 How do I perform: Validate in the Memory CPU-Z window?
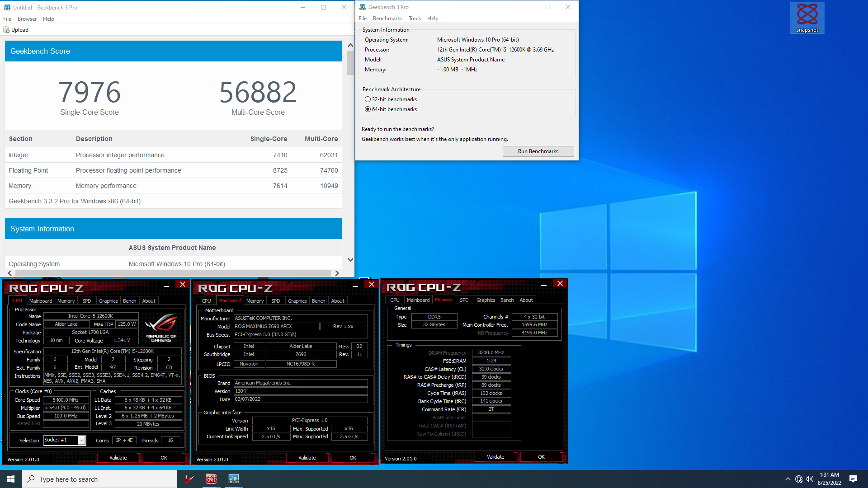[495, 457]
